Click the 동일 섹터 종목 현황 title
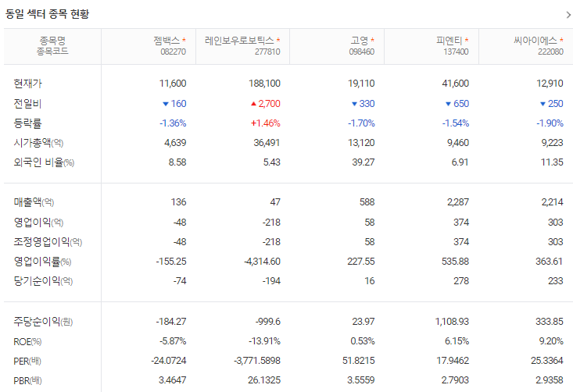 click(x=47, y=14)
